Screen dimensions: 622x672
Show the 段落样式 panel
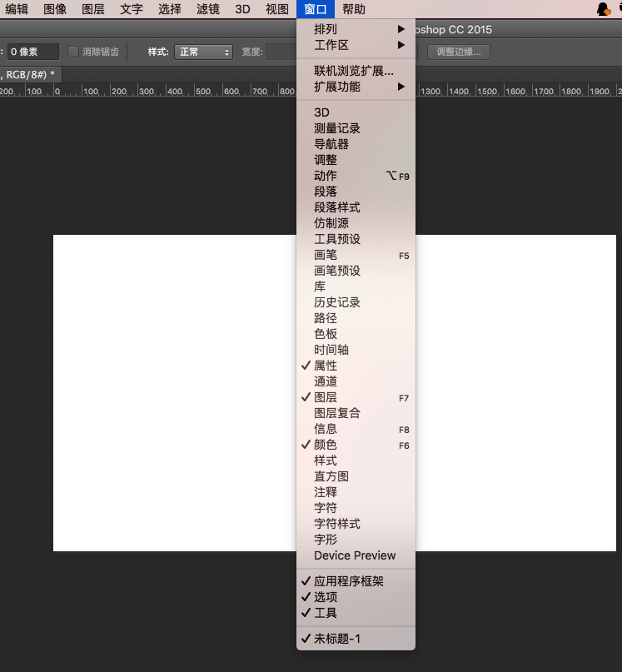pyautogui.click(x=356, y=207)
